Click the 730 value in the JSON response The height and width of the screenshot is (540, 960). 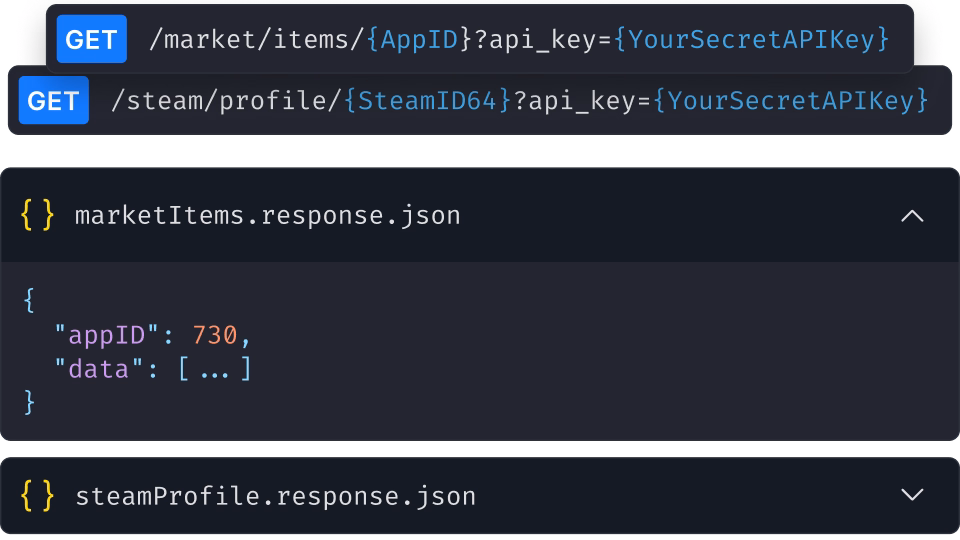coord(215,334)
